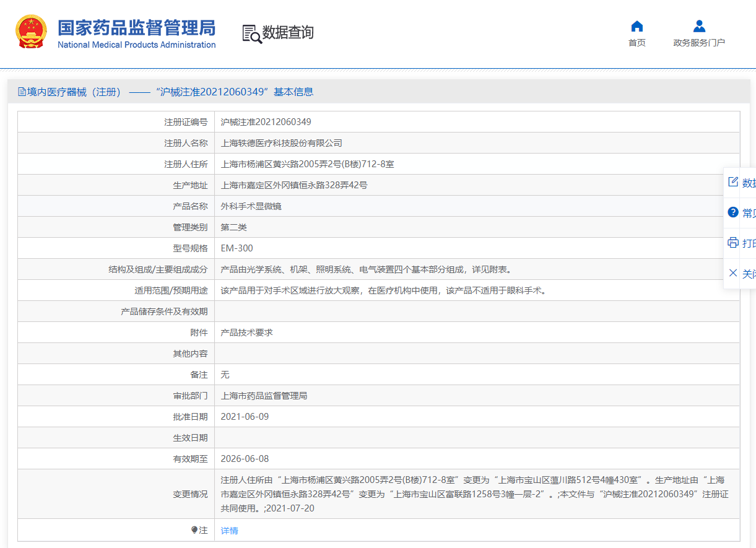Screen dimensions: 756x548
Task: Select the 管理类别 label
Action: tap(190, 227)
